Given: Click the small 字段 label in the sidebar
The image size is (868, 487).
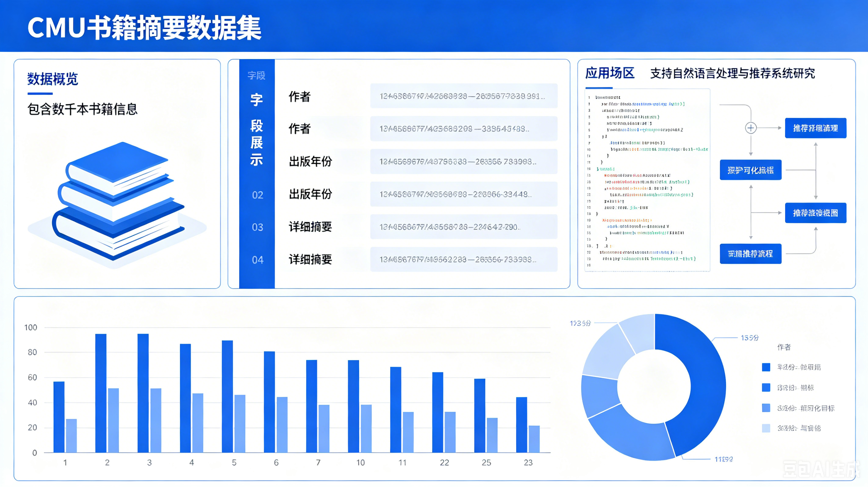Looking at the screenshot, I should pyautogui.click(x=256, y=76).
